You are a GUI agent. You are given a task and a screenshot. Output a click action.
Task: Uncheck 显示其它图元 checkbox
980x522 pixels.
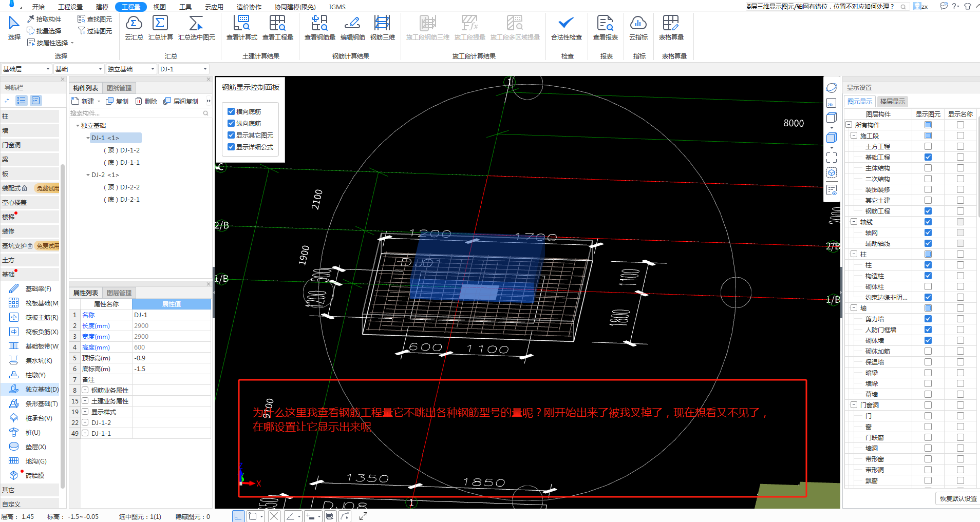tap(231, 135)
